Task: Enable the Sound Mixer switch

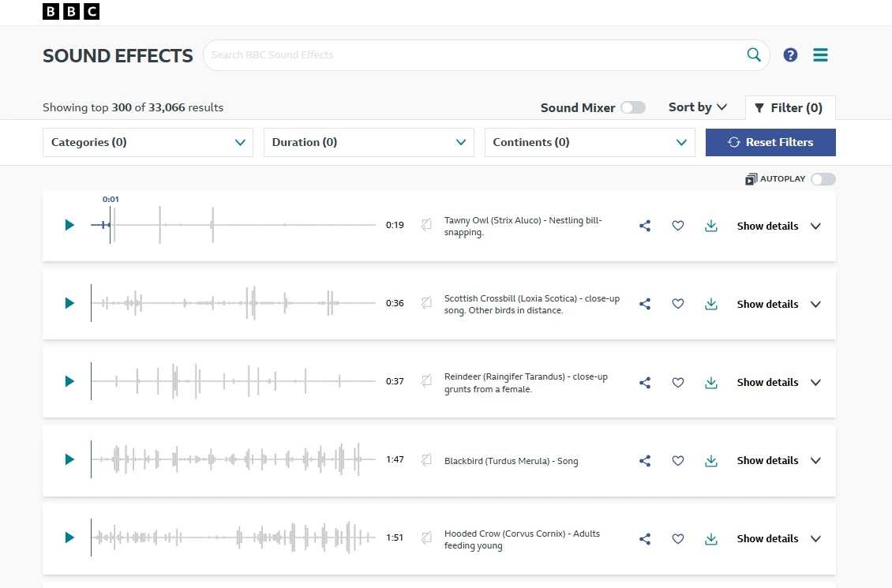Action: (633, 107)
